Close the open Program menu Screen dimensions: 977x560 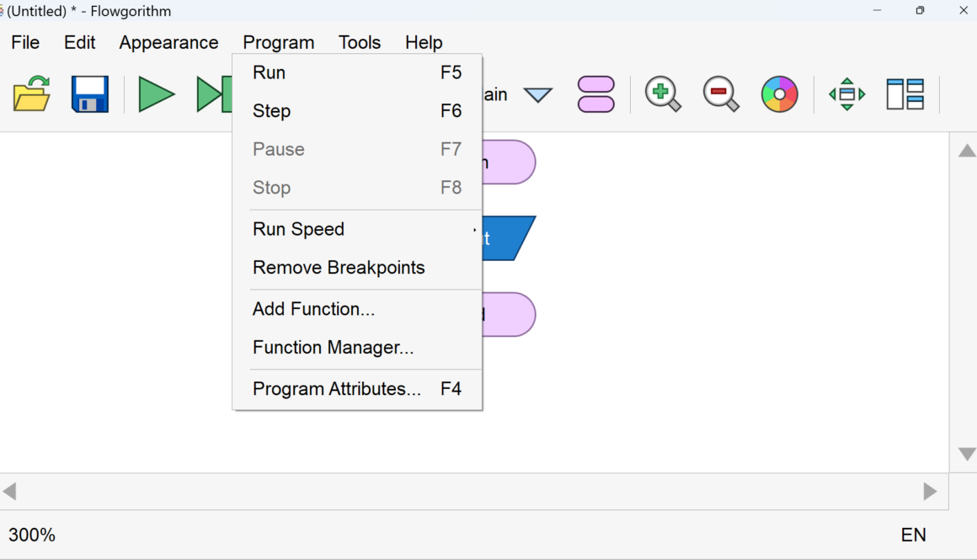pyautogui.click(x=279, y=42)
